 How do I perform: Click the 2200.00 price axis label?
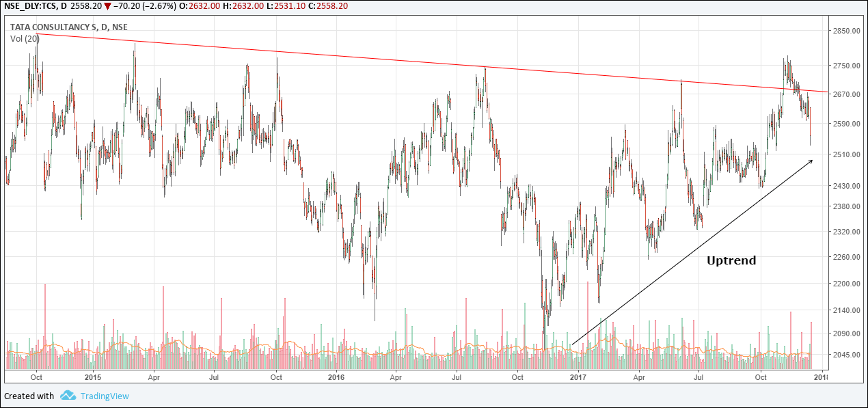[x=845, y=284]
